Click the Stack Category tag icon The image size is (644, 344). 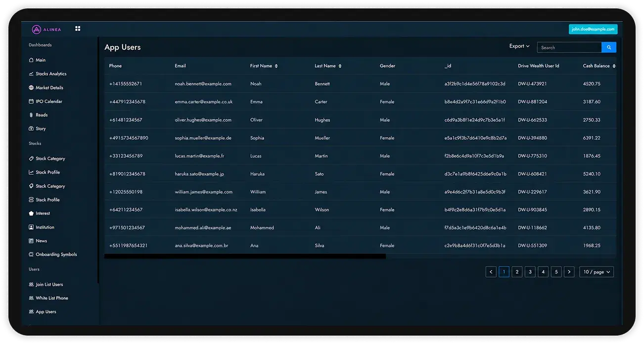(x=31, y=186)
